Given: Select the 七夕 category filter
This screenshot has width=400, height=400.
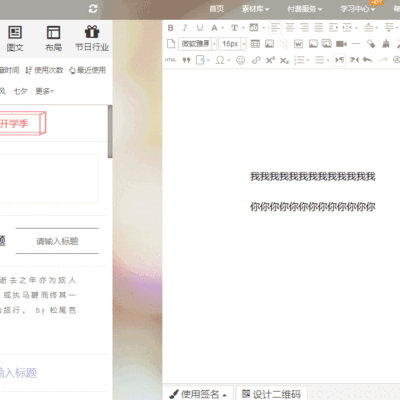Looking at the screenshot, I should click(20, 91).
